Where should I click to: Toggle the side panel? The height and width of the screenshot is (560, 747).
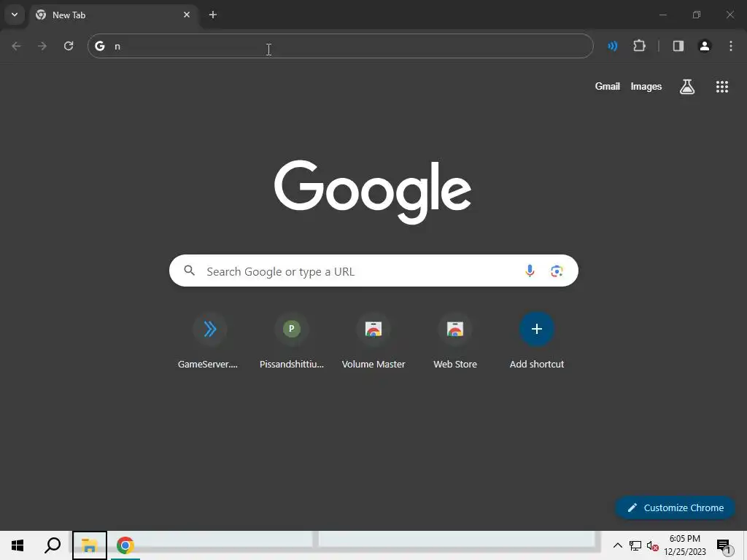coord(678,46)
